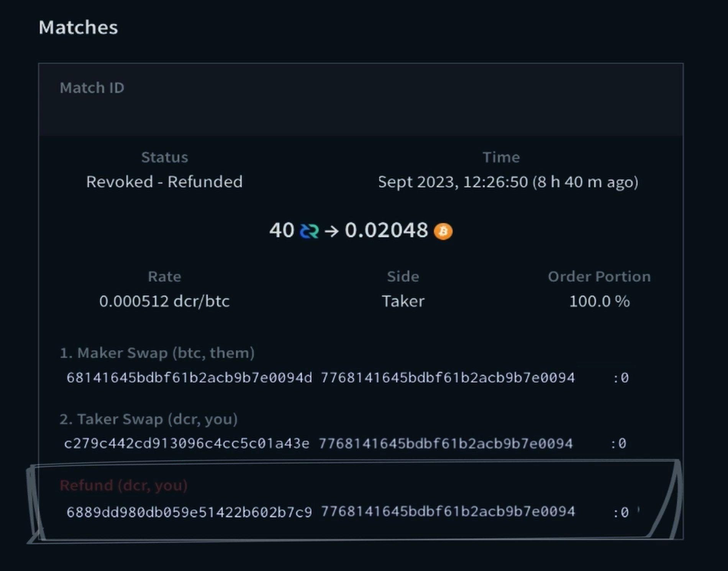
Task: Select the '2. Taker Swap (dcr, you)' label
Action: click(149, 419)
